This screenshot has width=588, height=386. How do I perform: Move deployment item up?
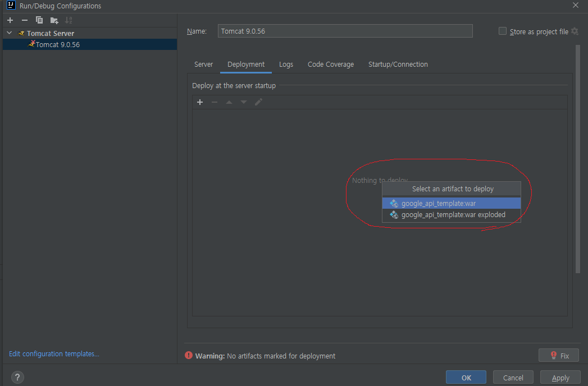(x=229, y=102)
